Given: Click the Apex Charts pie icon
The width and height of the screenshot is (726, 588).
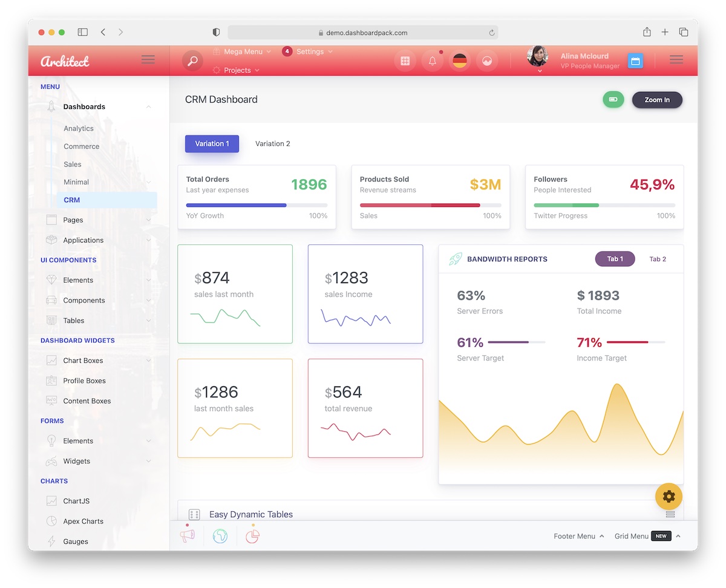Looking at the screenshot, I should pos(51,521).
